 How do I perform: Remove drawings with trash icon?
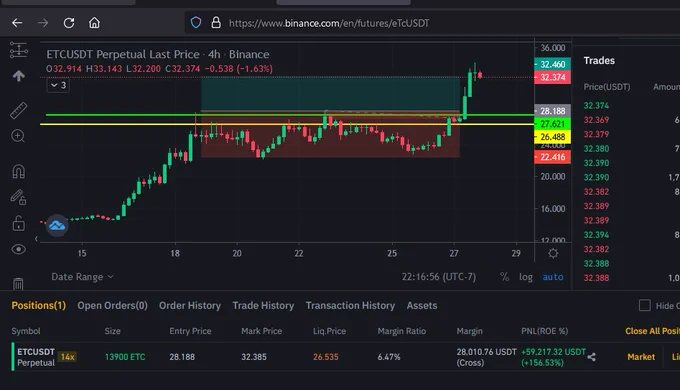click(18, 284)
